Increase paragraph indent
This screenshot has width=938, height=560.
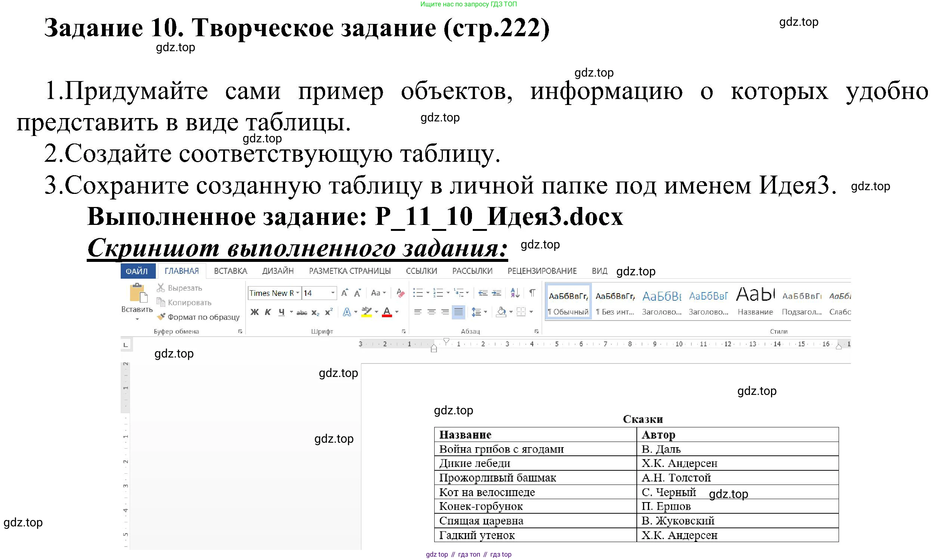497,293
